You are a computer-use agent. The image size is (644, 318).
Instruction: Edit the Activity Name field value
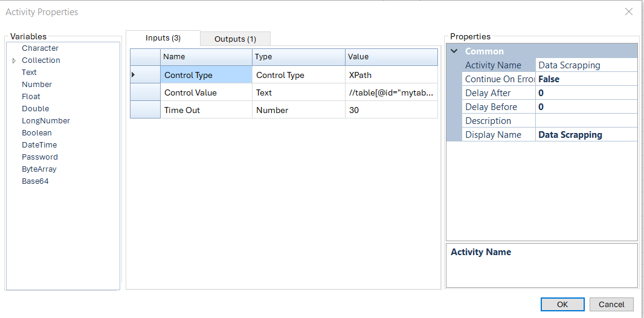tap(586, 65)
